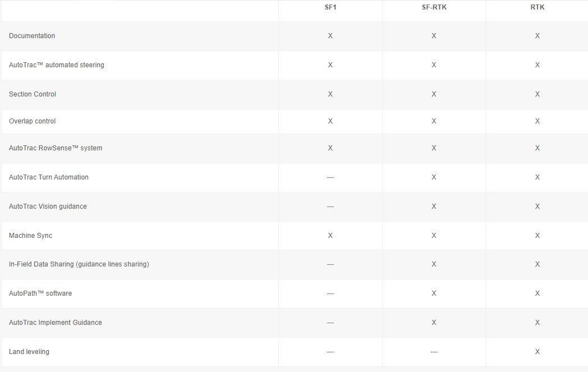Click the AutoTrac automated steering label

[57, 65]
